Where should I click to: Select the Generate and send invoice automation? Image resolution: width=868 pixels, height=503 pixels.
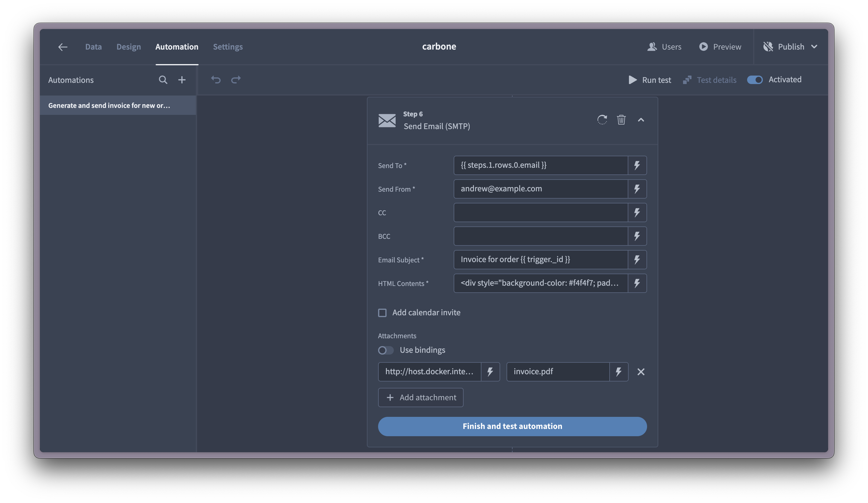pyautogui.click(x=109, y=105)
